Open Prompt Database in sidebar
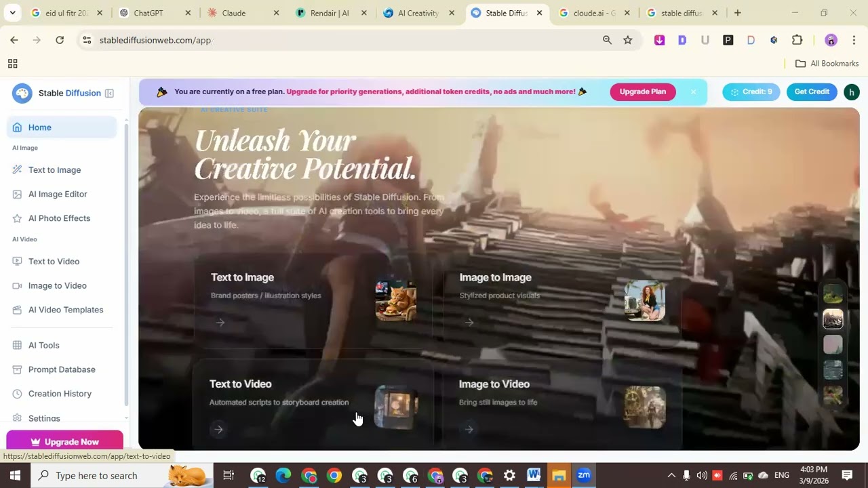 click(62, 369)
